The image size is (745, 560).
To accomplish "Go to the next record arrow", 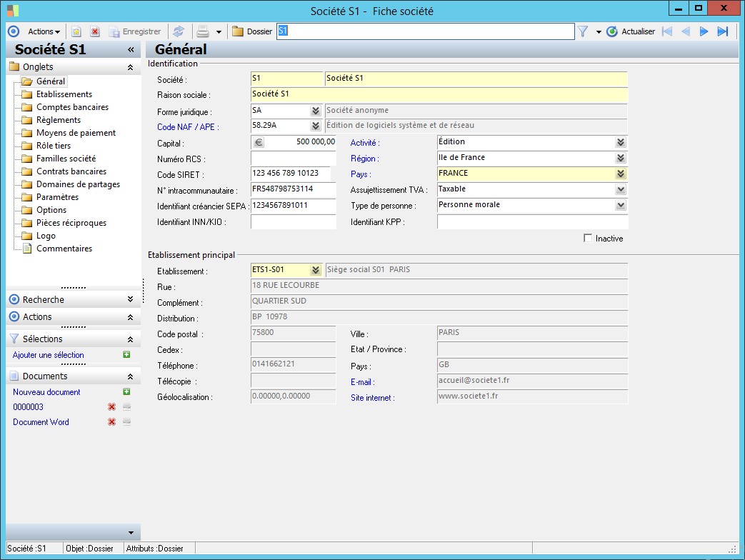I will pos(704,31).
